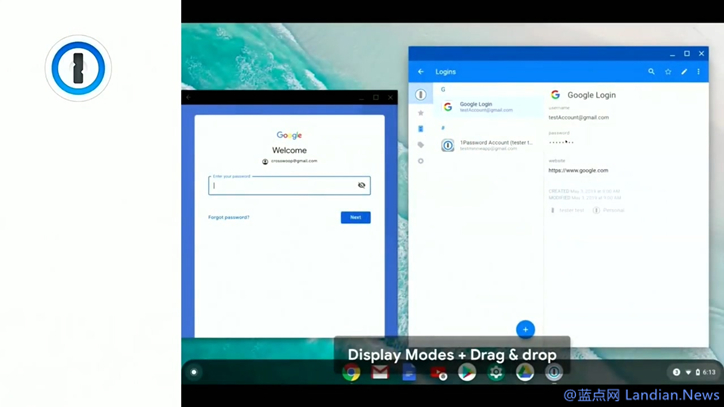The image size is (724, 407).
Task: Open Gmail from the shelf
Action: (x=380, y=372)
